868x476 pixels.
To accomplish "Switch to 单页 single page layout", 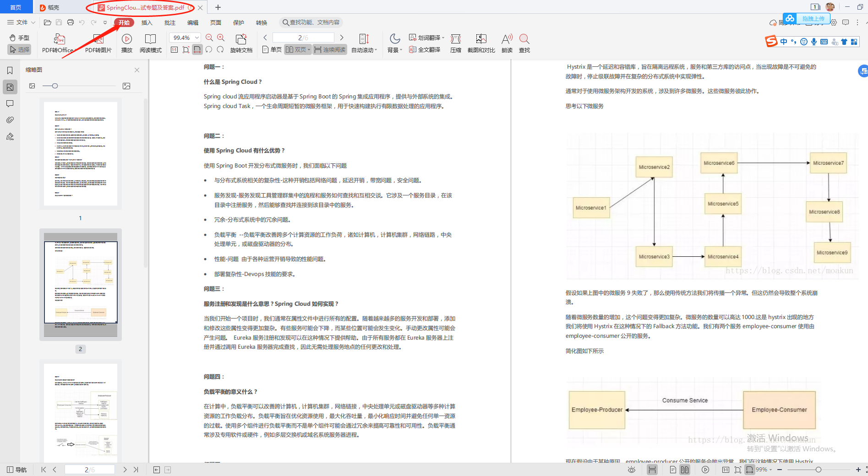I will (x=272, y=49).
